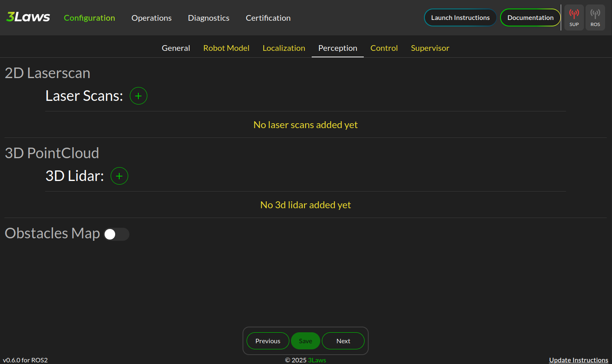Go to the Previous configuration page

pyautogui.click(x=268, y=341)
